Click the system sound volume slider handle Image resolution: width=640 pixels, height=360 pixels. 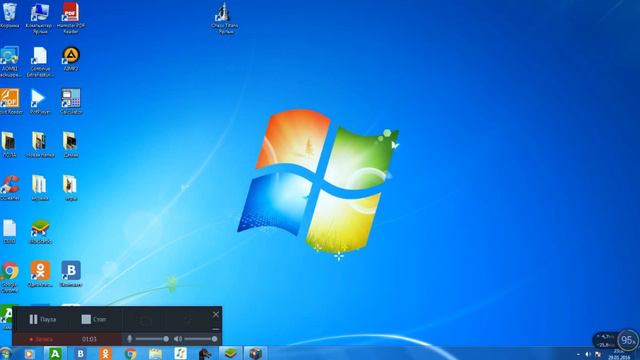214,339
